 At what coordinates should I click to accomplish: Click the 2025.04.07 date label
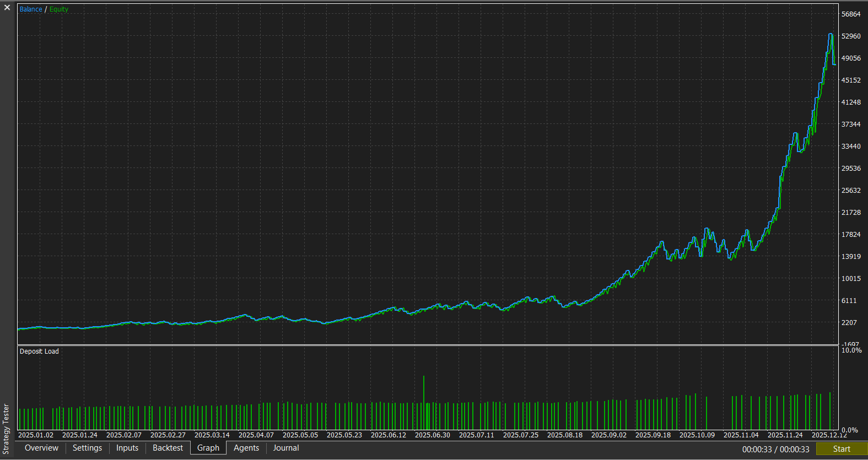(256, 435)
